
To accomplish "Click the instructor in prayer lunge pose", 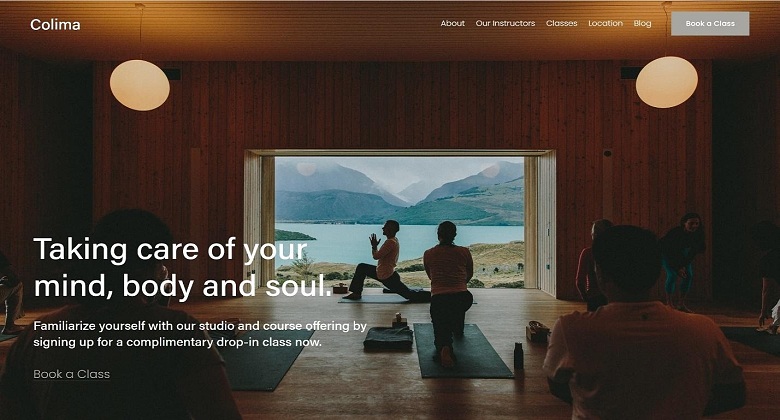I will (x=381, y=261).
